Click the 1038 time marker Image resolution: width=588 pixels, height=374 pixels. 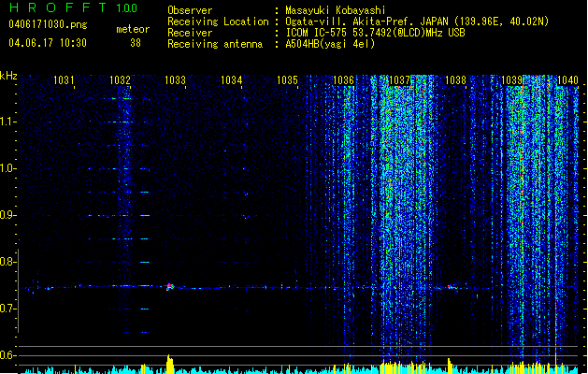455,80
